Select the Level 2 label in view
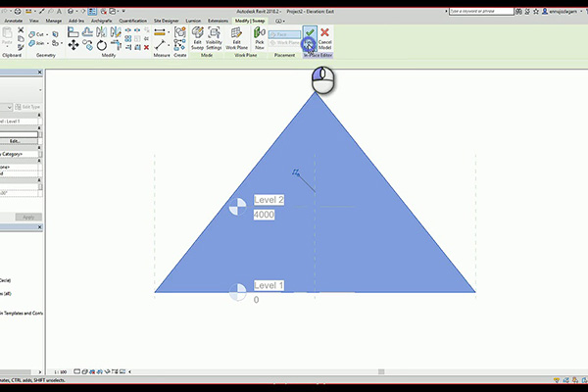 click(269, 200)
